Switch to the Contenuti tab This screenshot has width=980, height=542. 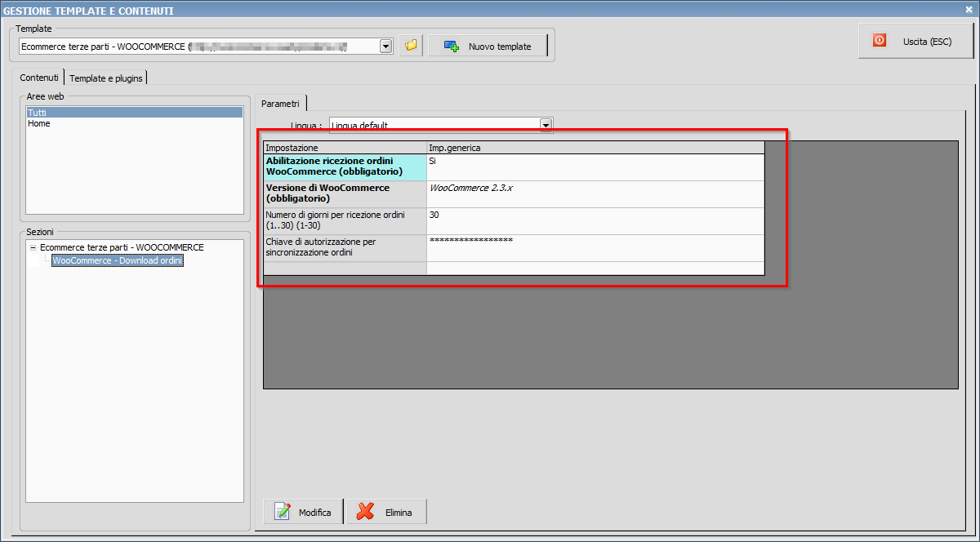click(39, 78)
